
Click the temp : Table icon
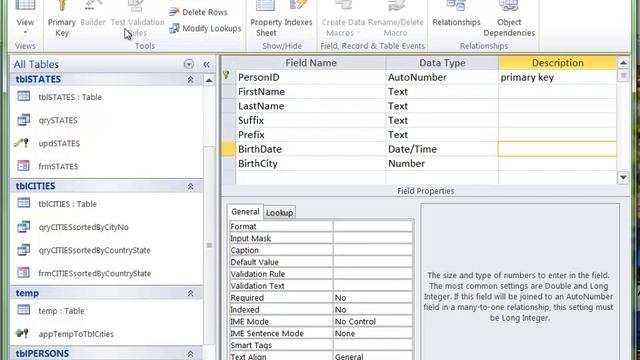pos(24,310)
